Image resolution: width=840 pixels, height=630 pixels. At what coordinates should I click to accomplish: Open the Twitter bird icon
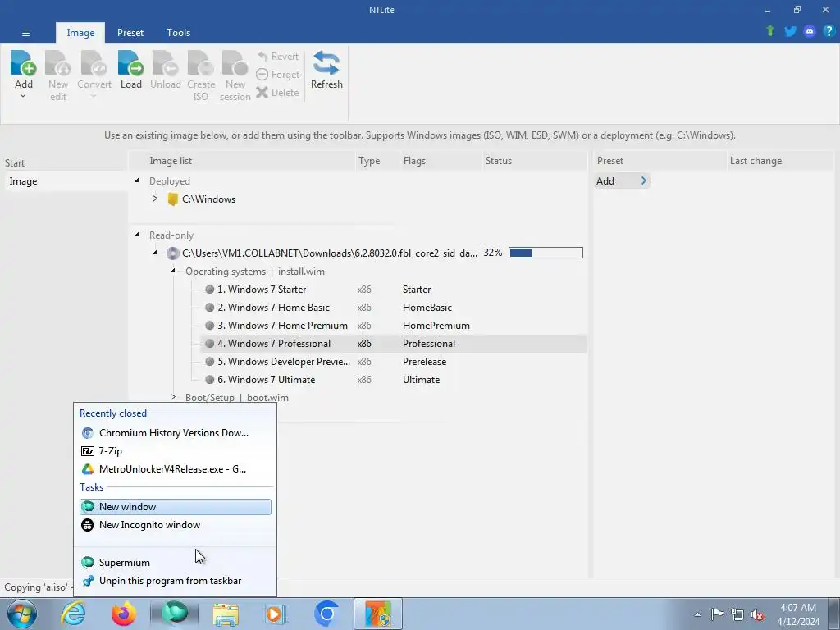(x=790, y=31)
